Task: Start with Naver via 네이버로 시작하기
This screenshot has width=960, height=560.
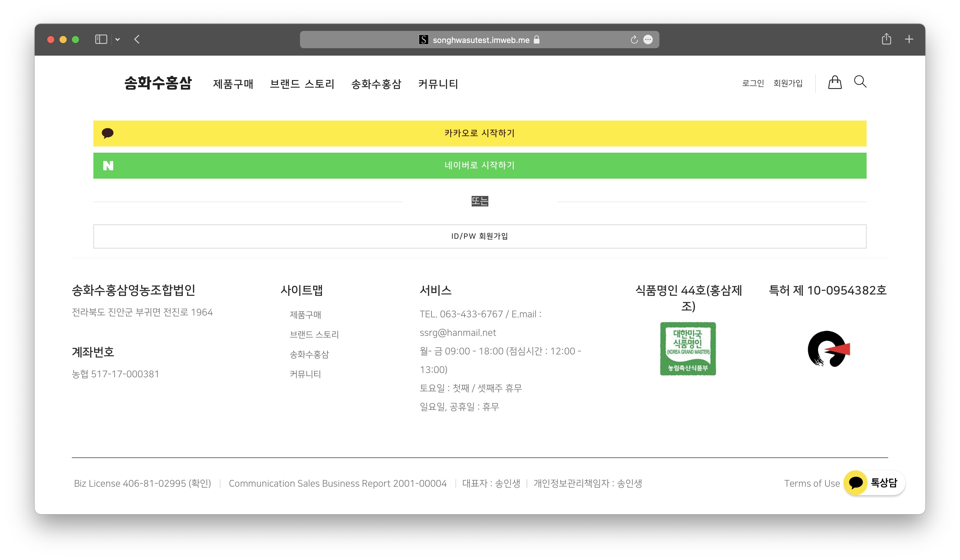Action: click(x=480, y=166)
